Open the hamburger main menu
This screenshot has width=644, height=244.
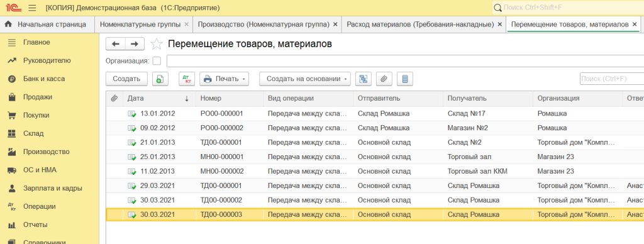coord(33,8)
